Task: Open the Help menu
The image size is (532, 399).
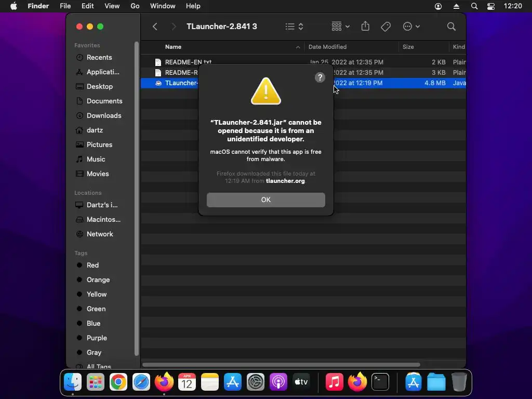Action: 193,6
